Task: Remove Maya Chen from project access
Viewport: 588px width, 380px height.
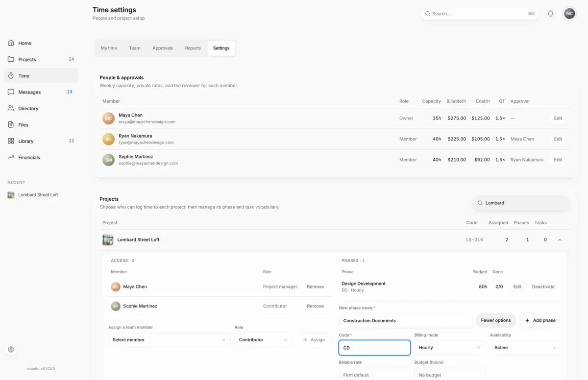Action: click(x=316, y=287)
